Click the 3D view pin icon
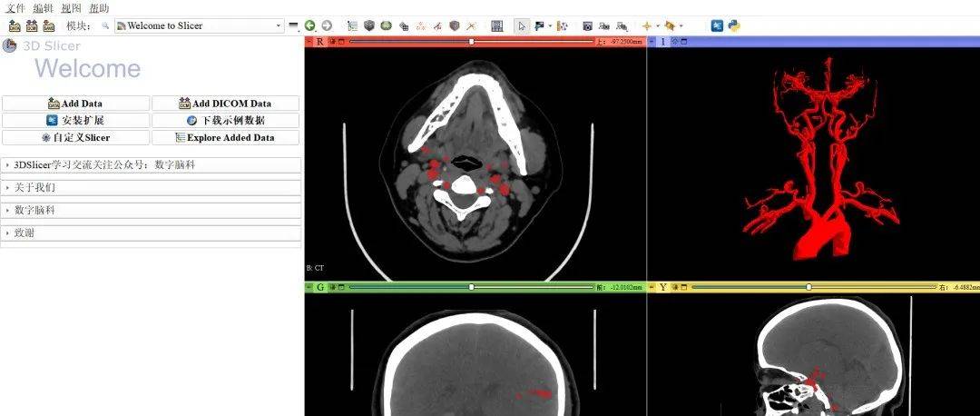980x416 pixels. pyautogui.click(x=652, y=41)
